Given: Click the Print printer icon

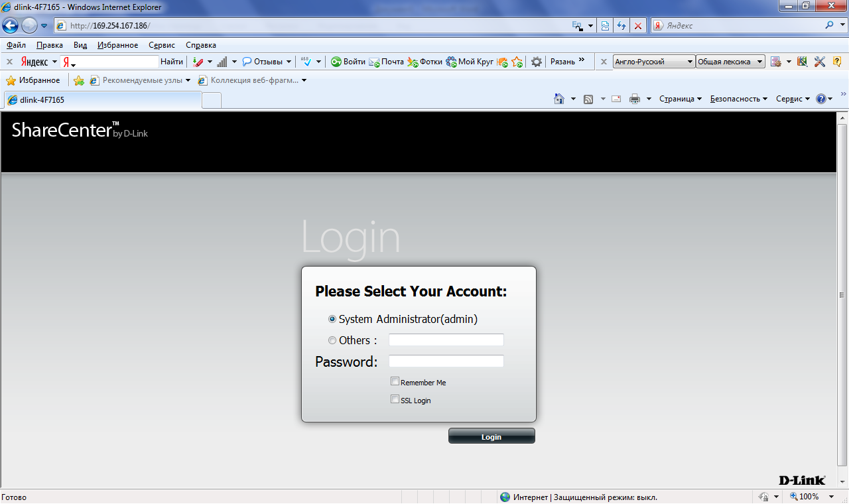Looking at the screenshot, I should pyautogui.click(x=635, y=99).
